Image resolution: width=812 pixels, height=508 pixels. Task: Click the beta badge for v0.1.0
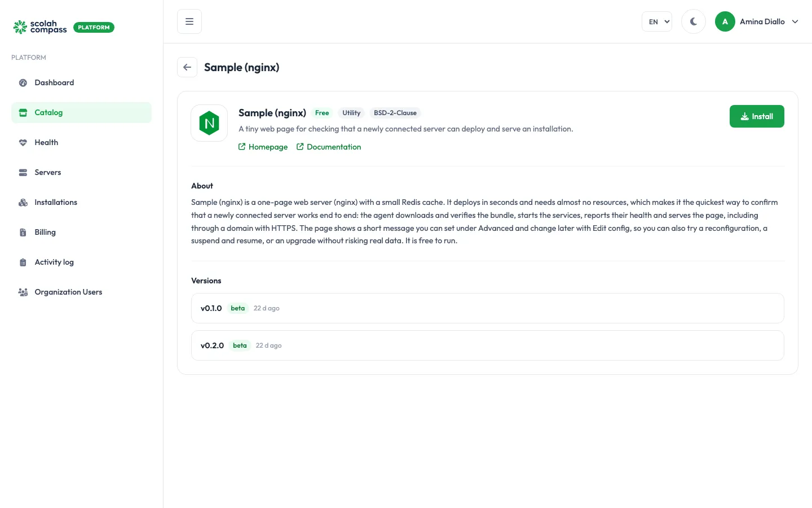(238, 308)
